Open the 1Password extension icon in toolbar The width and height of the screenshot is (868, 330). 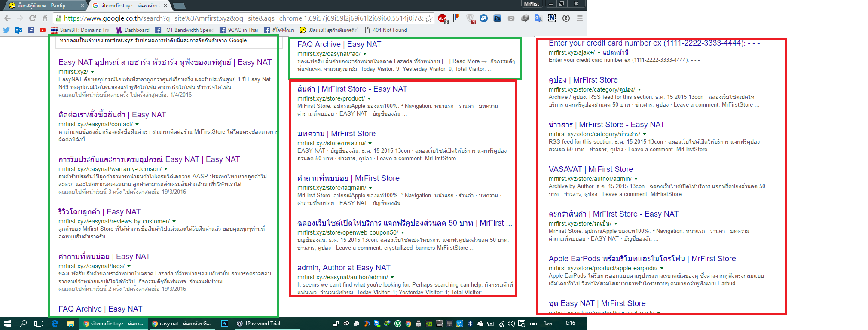tap(566, 18)
